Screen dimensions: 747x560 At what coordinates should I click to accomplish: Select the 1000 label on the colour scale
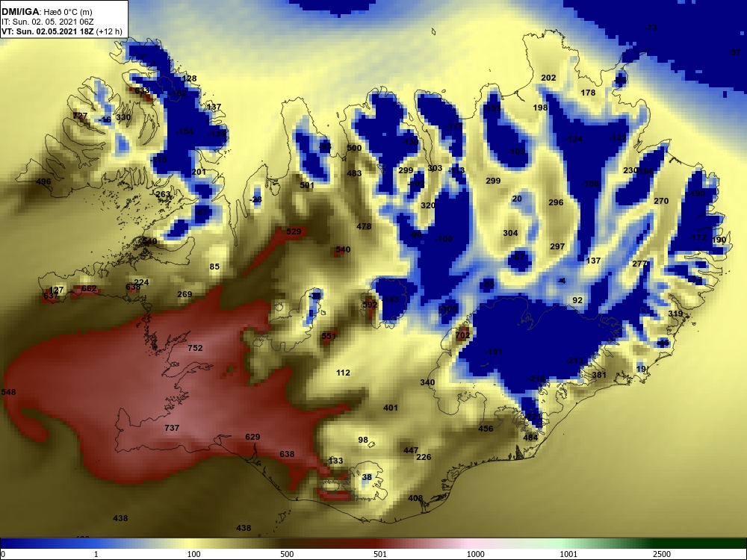click(x=475, y=554)
